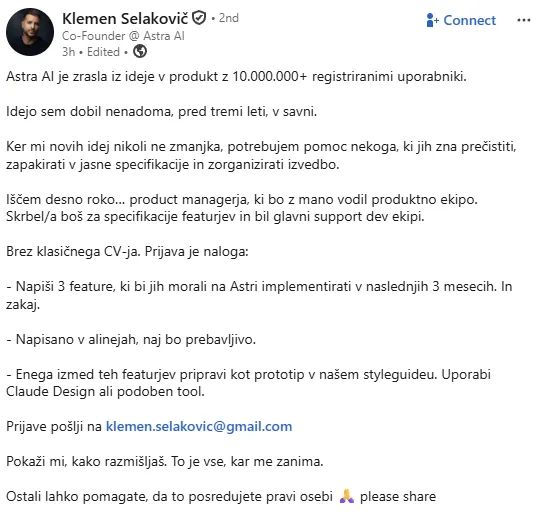538x512 pixels.
Task: Click the 3h post timestamp
Action: coord(68,52)
